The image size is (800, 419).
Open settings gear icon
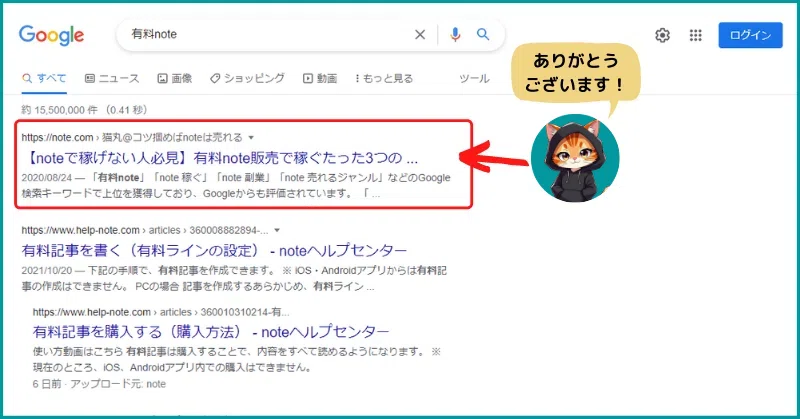click(662, 35)
